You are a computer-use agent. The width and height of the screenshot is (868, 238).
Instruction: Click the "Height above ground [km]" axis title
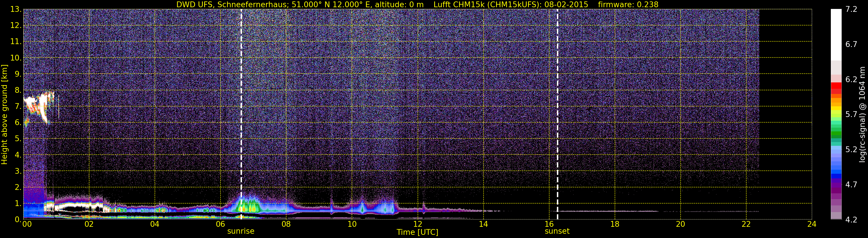pyautogui.click(x=4, y=114)
